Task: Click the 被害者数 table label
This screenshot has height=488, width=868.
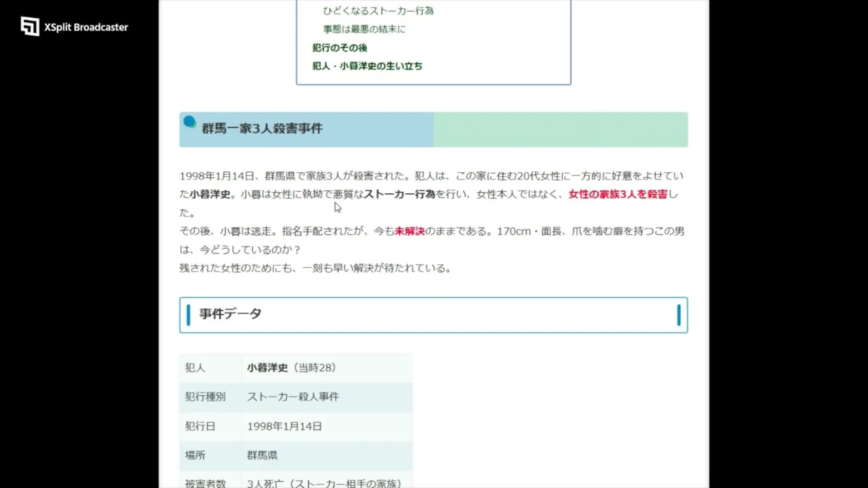Action: click(x=211, y=479)
